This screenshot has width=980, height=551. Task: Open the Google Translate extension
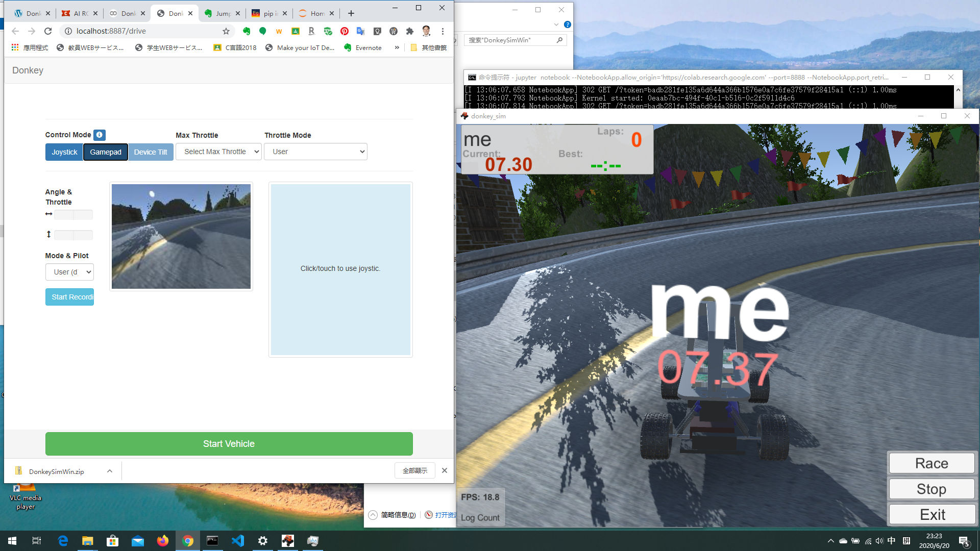point(361,31)
